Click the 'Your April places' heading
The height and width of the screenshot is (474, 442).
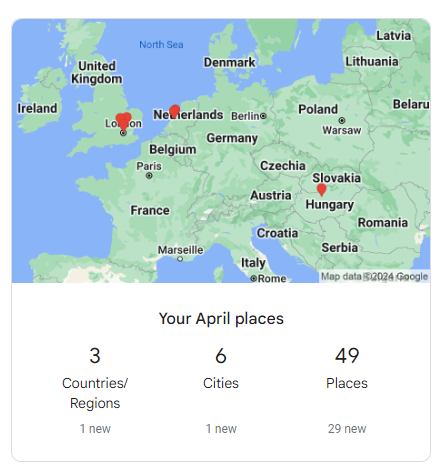click(221, 319)
